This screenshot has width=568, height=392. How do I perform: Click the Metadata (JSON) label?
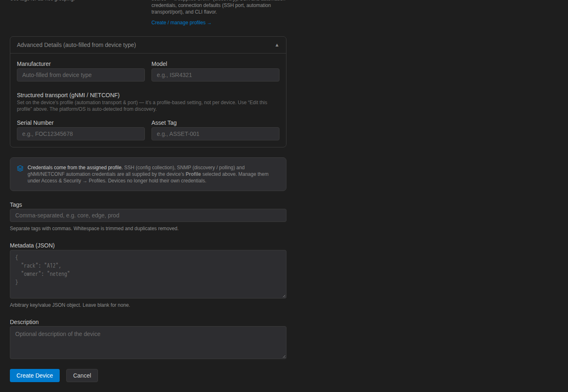pos(32,245)
